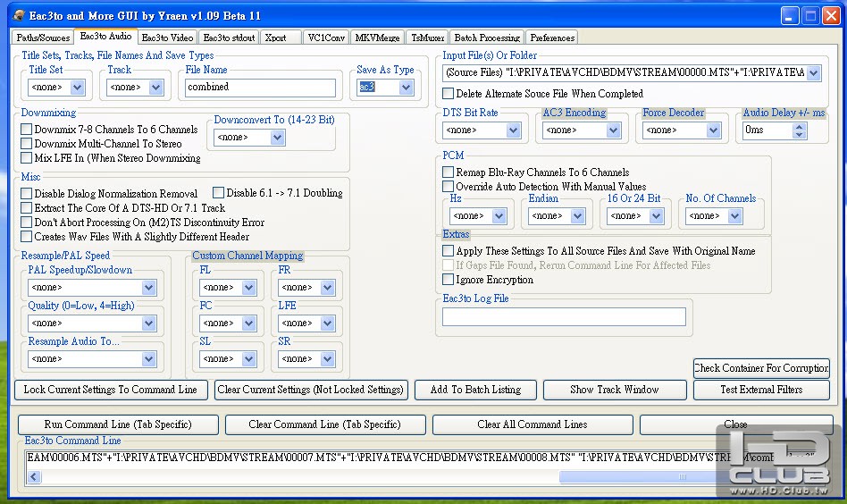Open the VC1Conv tab
Image resolution: width=847 pixels, height=504 pixels.
tap(326, 38)
